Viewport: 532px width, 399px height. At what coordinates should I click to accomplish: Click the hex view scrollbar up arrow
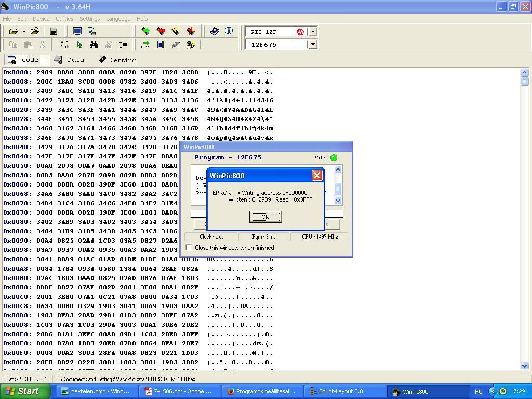click(x=524, y=73)
